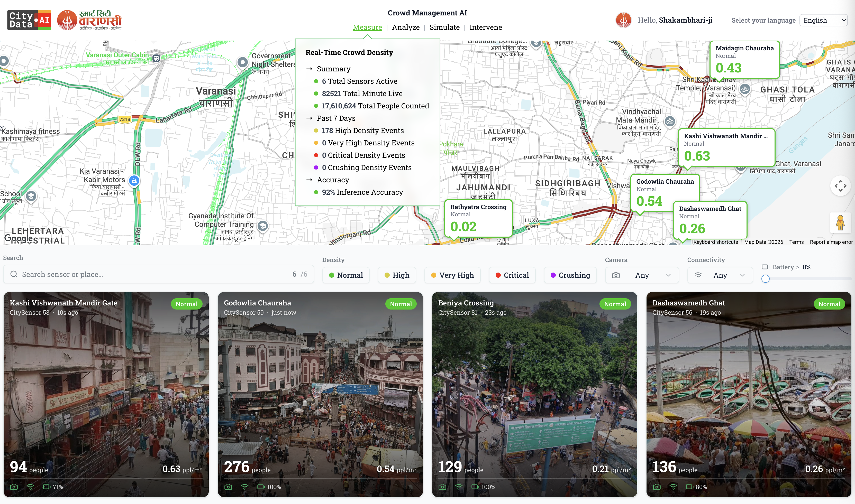Viewport: 855px width, 504px height.
Task: Click wifi icon on Beniya Crossing card
Action: tap(459, 487)
